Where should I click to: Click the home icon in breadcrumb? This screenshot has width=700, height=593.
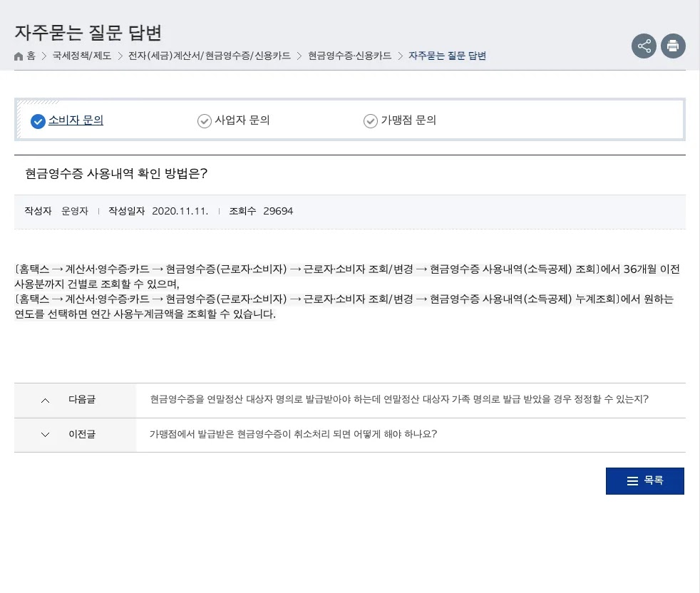pyautogui.click(x=19, y=56)
